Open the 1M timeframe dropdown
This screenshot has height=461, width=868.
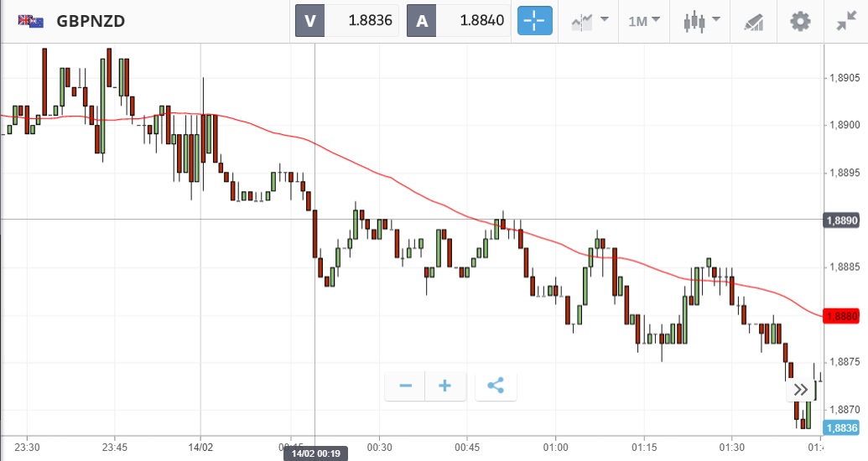click(x=644, y=21)
